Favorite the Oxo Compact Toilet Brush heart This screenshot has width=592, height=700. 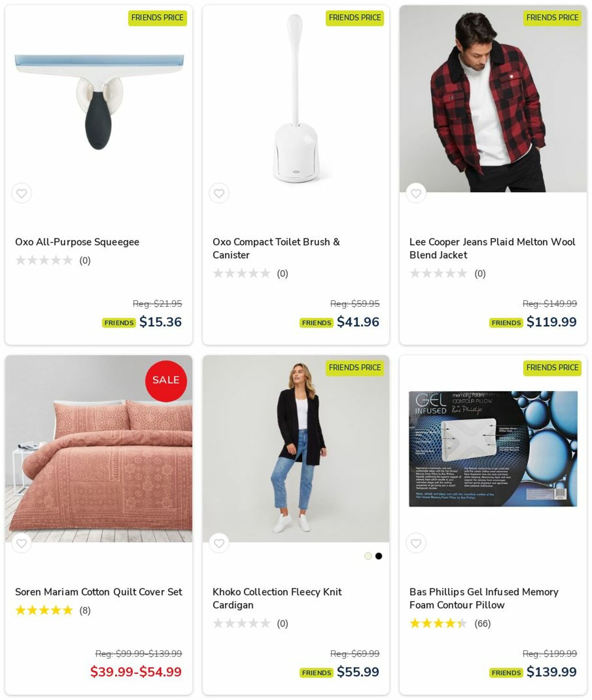pyautogui.click(x=219, y=193)
